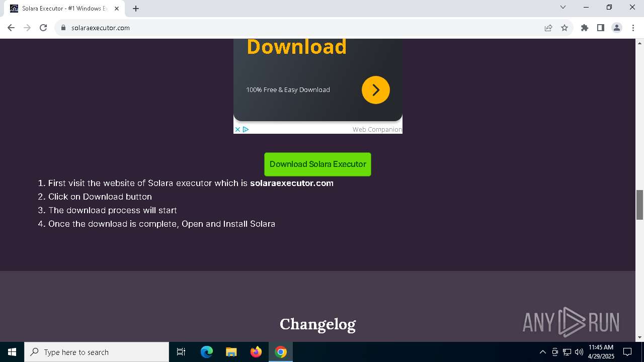This screenshot has width=644, height=362.
Task: Close the Solara Executor tab
Action: pos(117,9)
